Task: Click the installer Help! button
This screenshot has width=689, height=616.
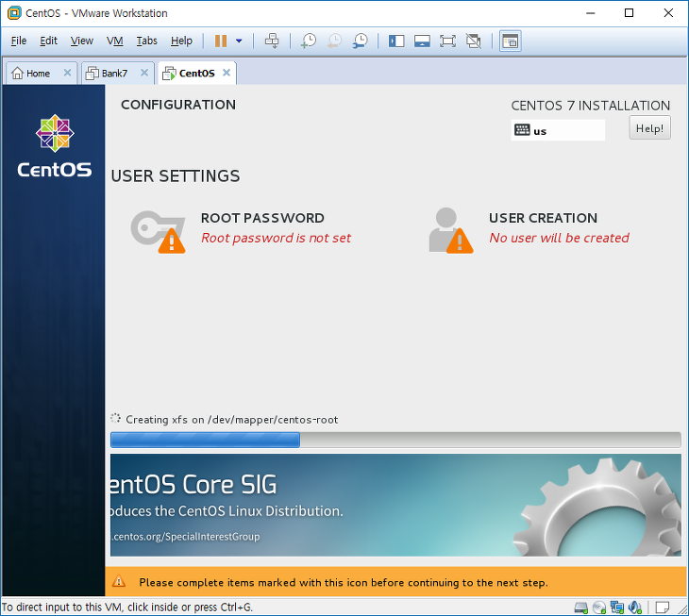Action: click(x=649, y=127)
